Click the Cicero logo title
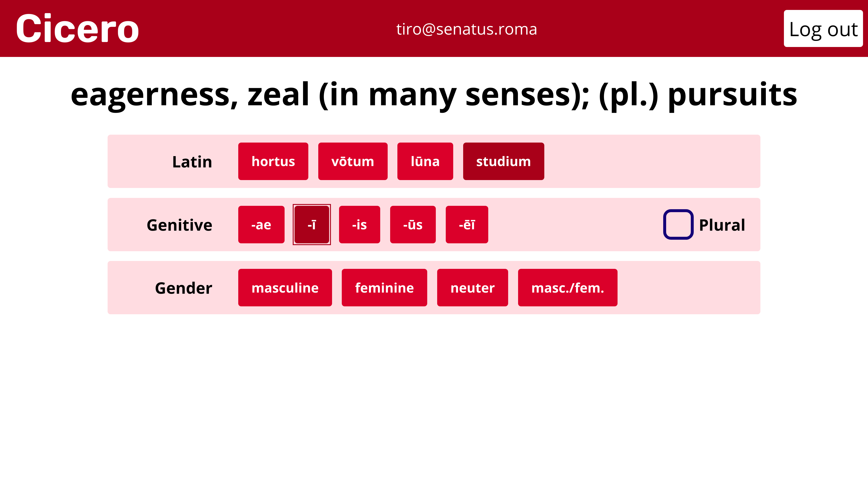The image size is (868, 488). pyautogui.click(x=78, y=29)
